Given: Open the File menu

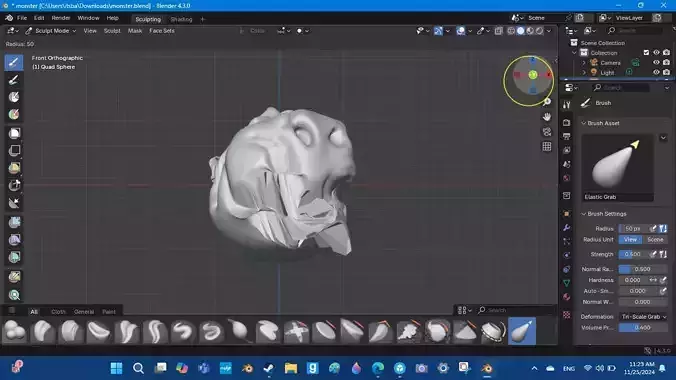Looking at the screenshot, I should pyautogui.click(x=22, y=18).
